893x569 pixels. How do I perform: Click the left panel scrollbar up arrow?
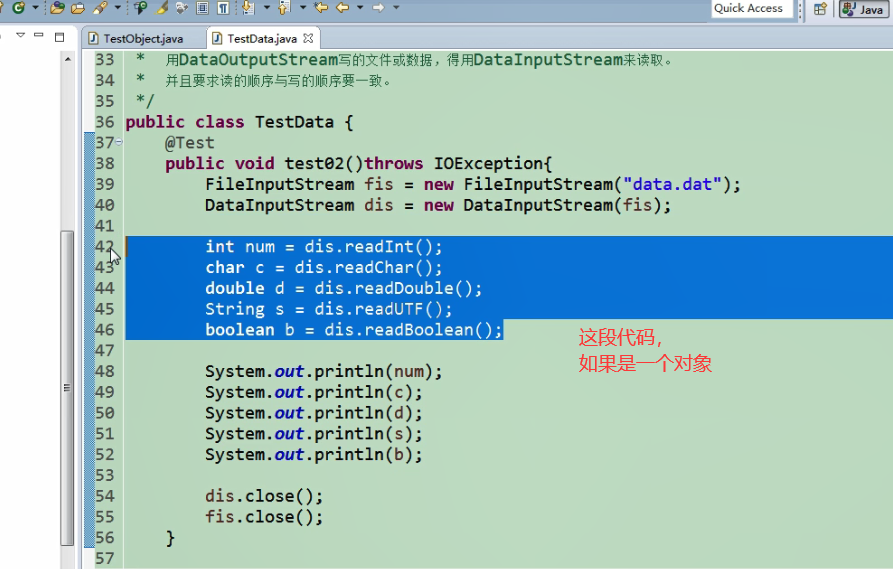click(67, 59)
